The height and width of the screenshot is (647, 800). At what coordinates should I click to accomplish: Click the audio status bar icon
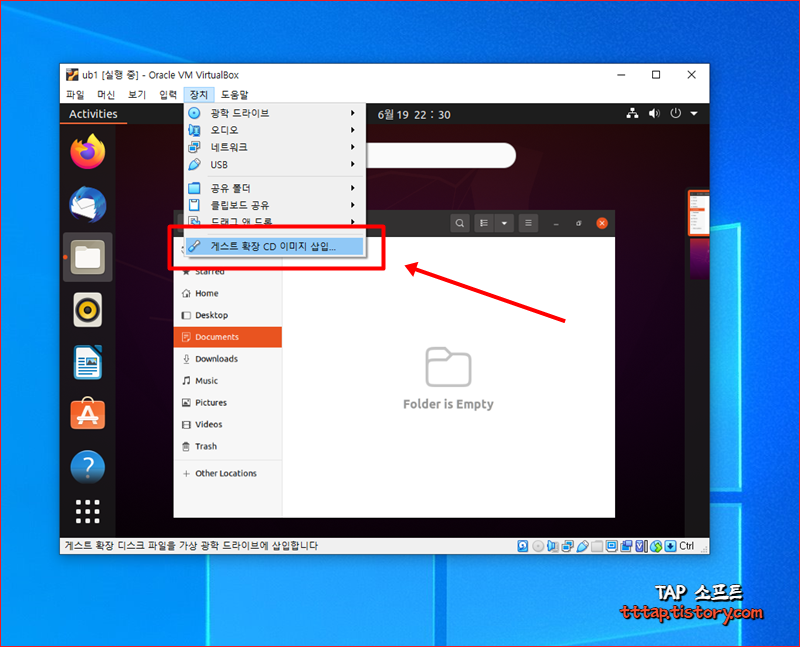[x=553, y=546]
